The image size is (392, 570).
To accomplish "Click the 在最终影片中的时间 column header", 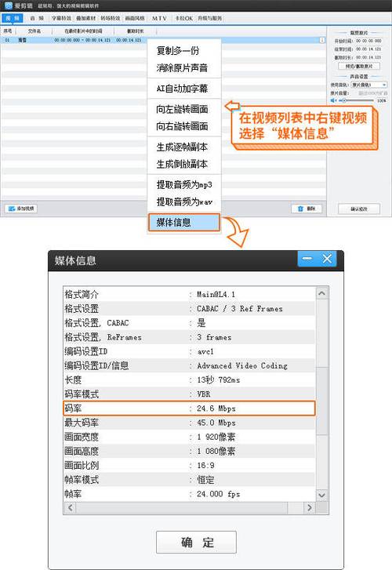I will (83, 31).
